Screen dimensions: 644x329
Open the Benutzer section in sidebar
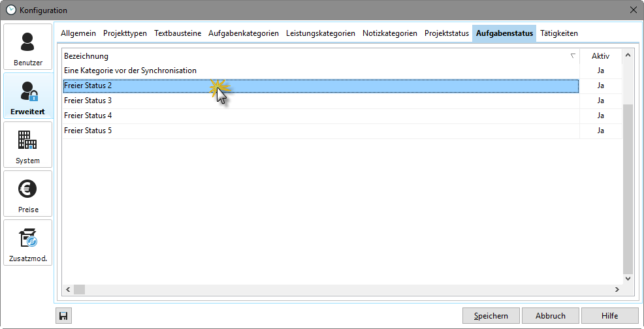(27, 47)
